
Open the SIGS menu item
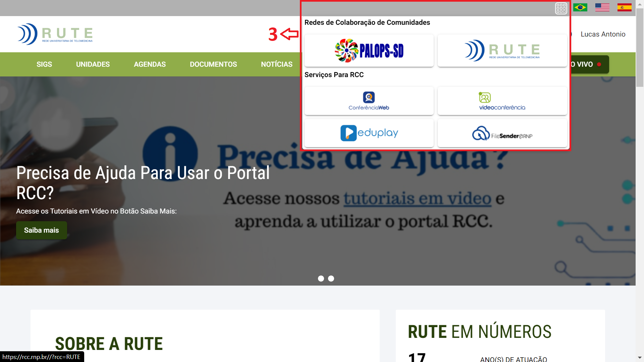[44, 64]
